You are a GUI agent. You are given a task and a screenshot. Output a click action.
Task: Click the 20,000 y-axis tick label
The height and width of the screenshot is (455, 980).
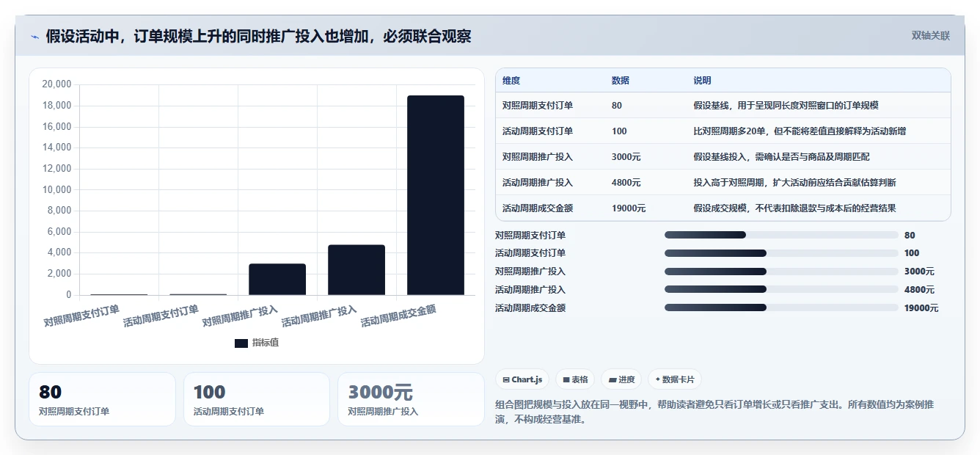coord(57,84)
